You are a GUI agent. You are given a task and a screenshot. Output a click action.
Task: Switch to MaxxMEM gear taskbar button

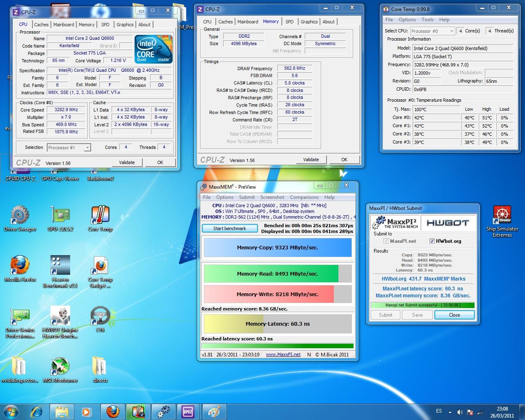(163, 411)
